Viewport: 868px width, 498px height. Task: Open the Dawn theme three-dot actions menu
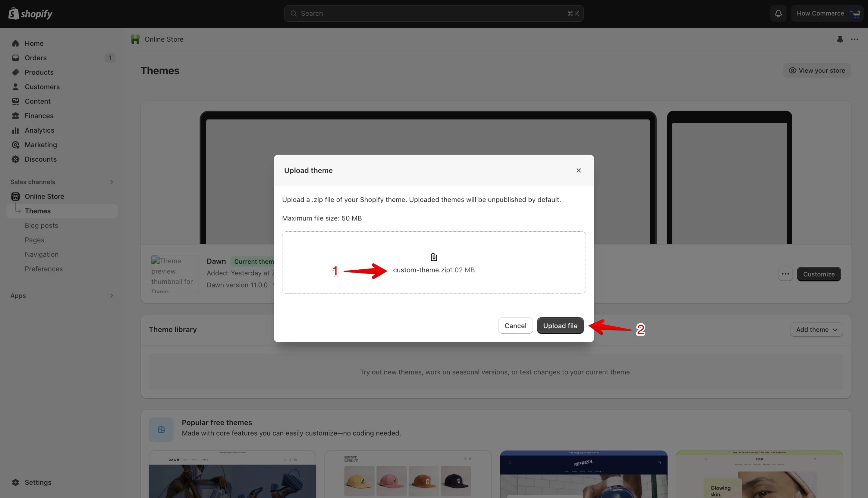786,274
